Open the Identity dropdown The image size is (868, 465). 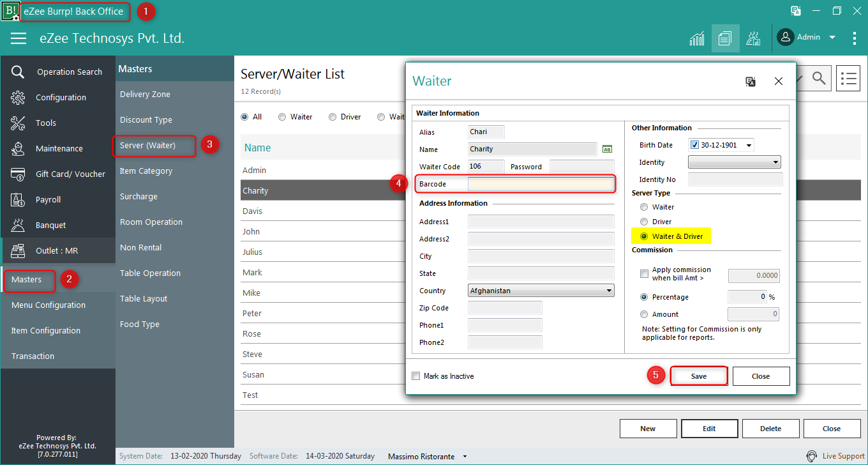click(735, 162)
